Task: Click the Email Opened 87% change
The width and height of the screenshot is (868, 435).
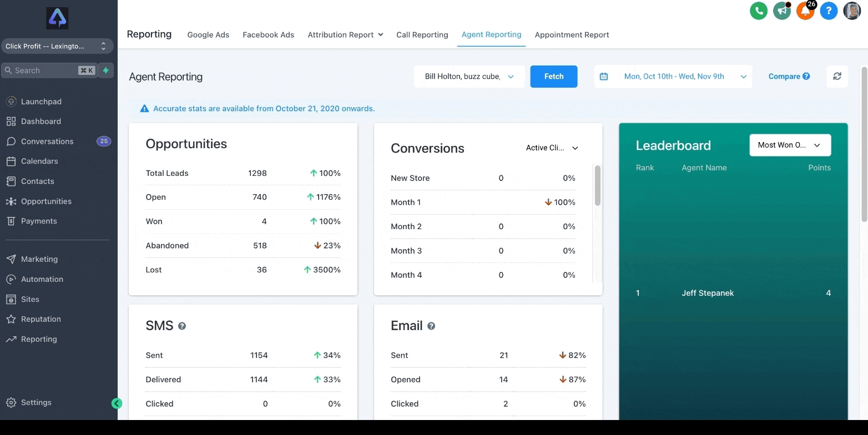Action: pyautogui.click(x=573, y=380)
